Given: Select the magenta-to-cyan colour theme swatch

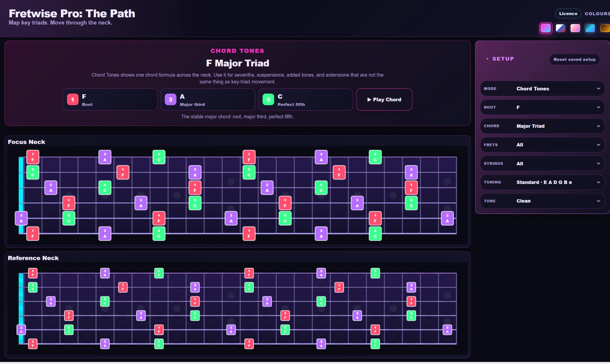Looking at the screenshot, I should [546, 28].
